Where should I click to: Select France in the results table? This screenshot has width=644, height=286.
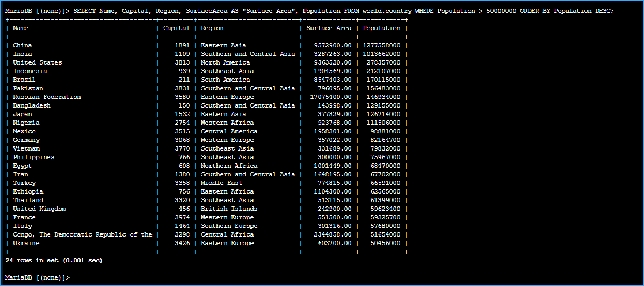pyautogui.click(x=24, y=217)
